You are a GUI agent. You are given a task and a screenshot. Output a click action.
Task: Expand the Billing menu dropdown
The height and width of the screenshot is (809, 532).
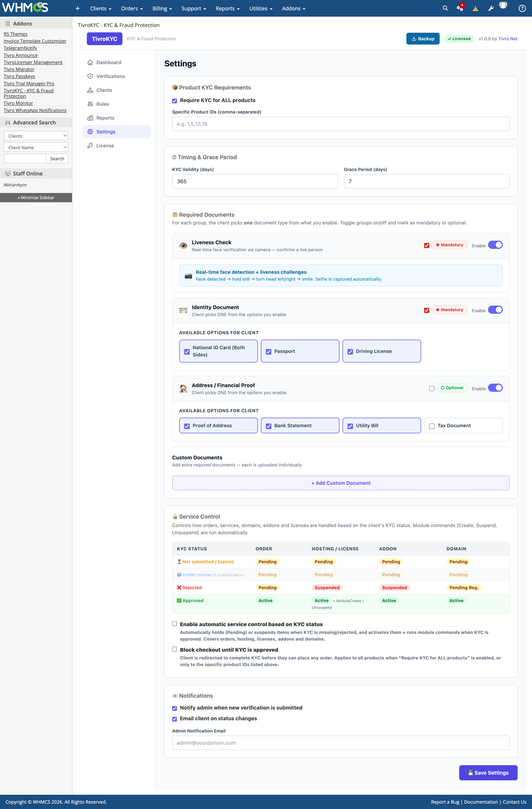pyautogui.click(x=162, y=9)
